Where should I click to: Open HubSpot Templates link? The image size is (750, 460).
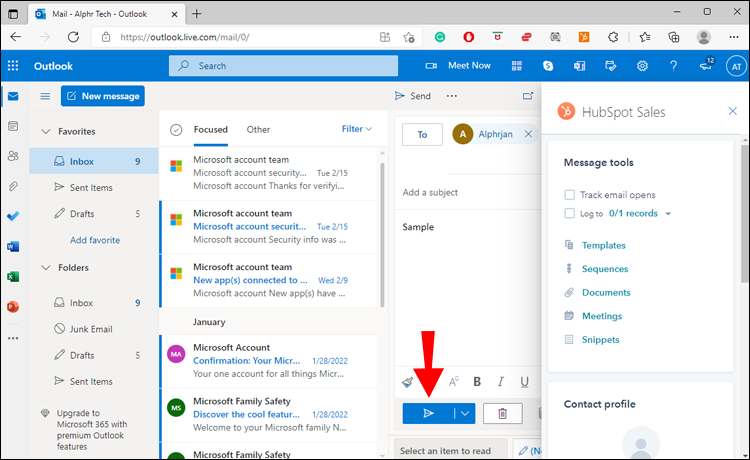603,245
